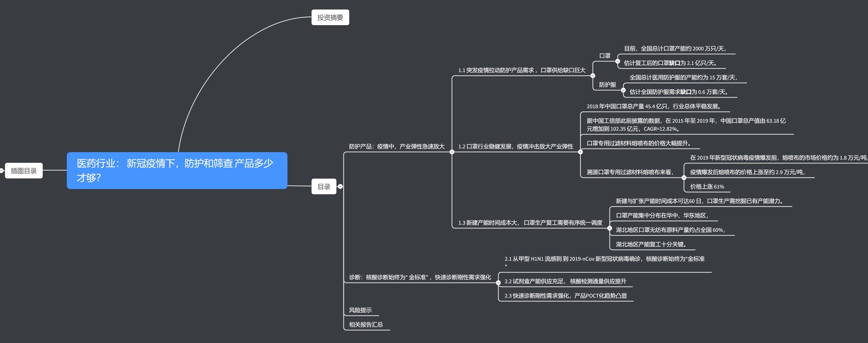Collapse the 溯源口罩专用过滤材料 subtopic toggle

(684, 178)
